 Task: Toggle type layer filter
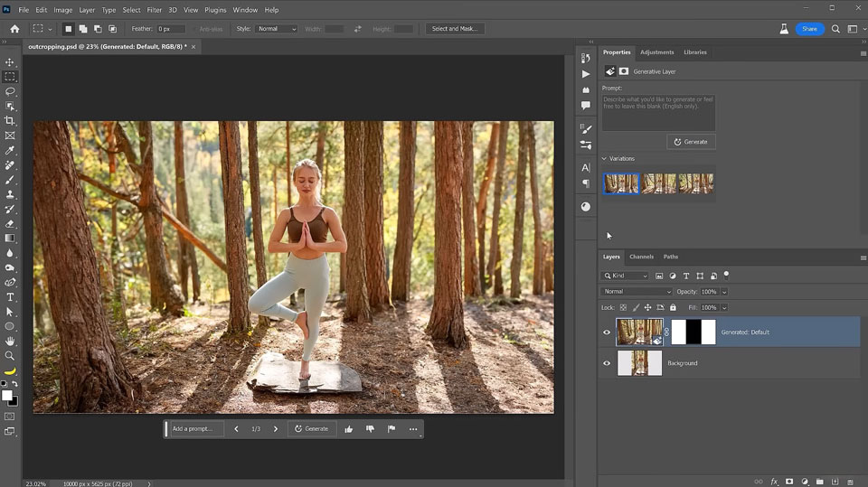click(686, 276)
